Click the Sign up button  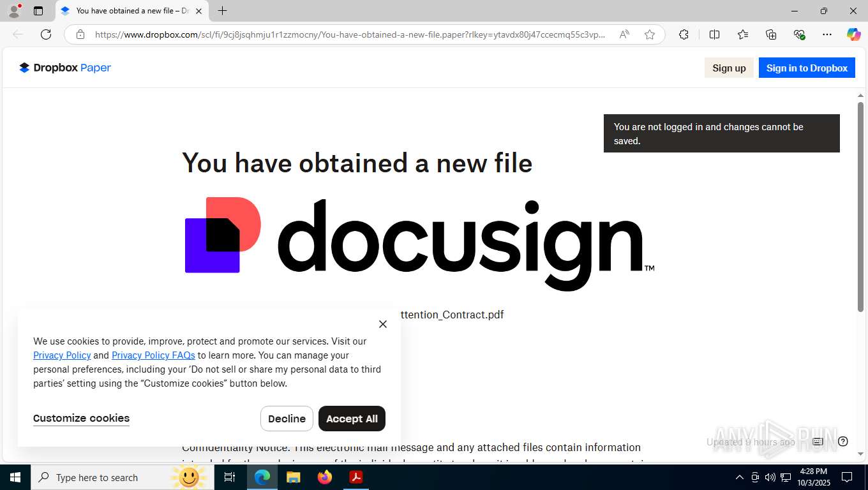(x=729, y=68)
